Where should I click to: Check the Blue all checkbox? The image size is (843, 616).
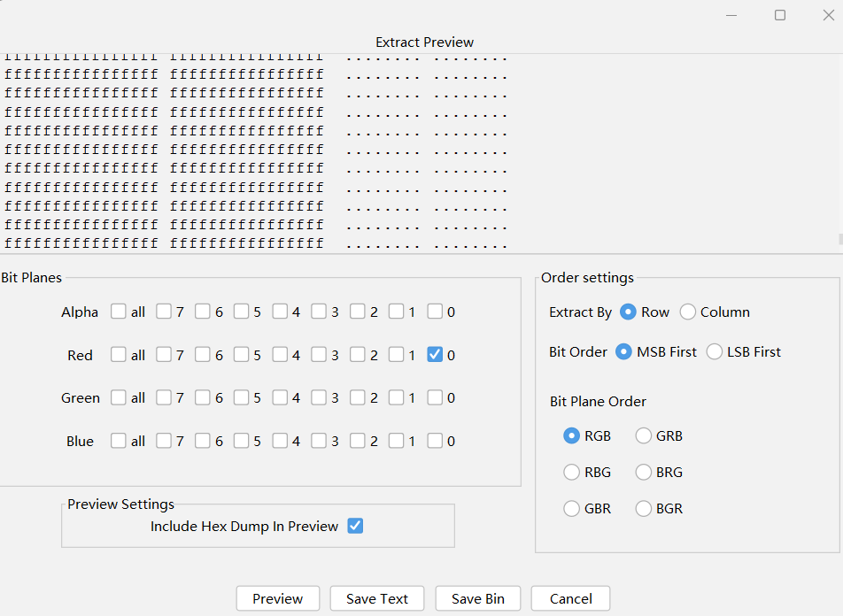coord(119,441)
